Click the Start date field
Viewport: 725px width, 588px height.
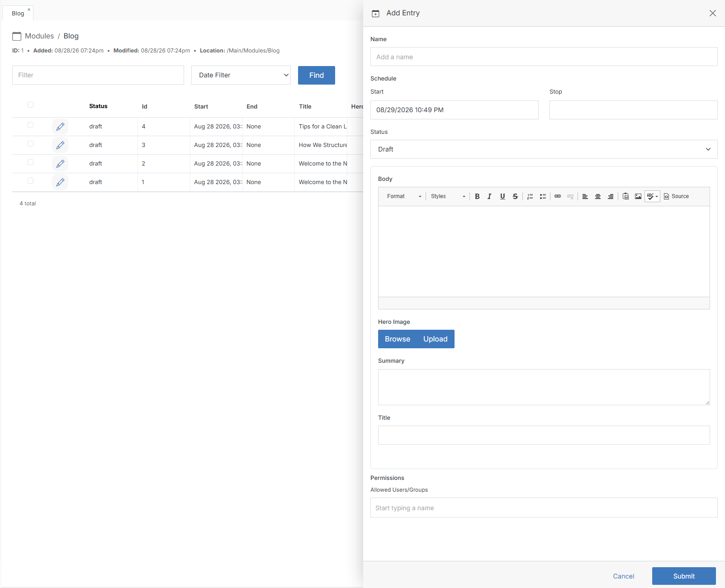(x=455, y=110)
